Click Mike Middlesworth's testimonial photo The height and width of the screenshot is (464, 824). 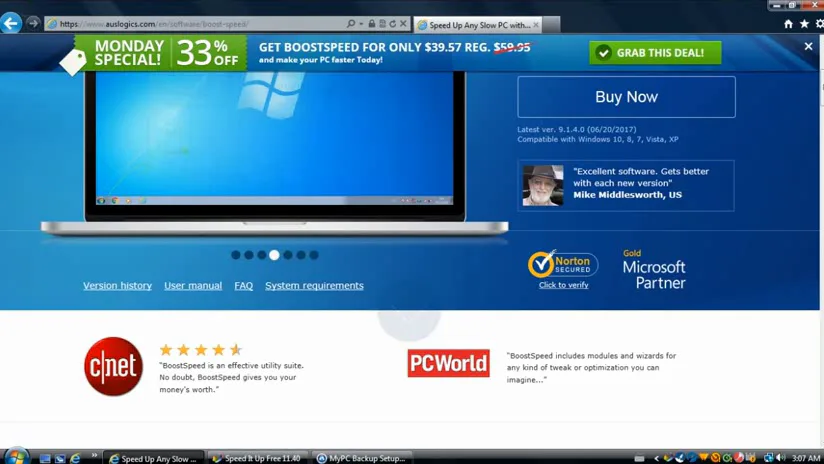point(543,185)
